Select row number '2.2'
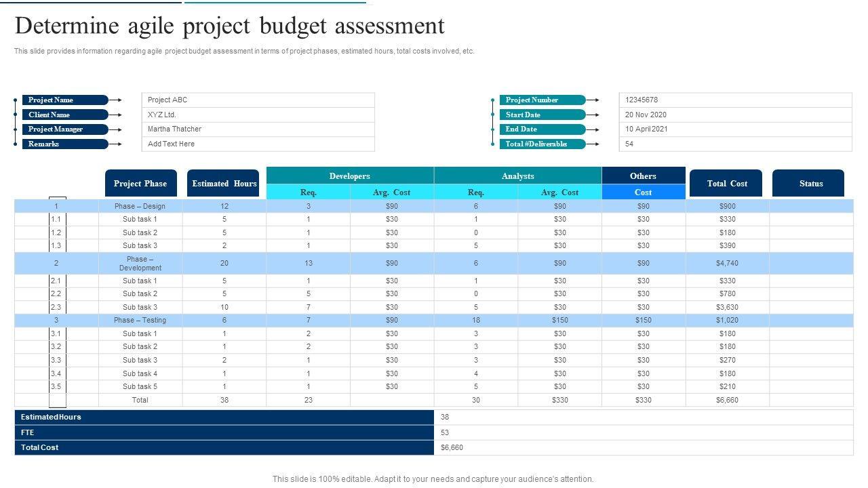 pos(56,293)
